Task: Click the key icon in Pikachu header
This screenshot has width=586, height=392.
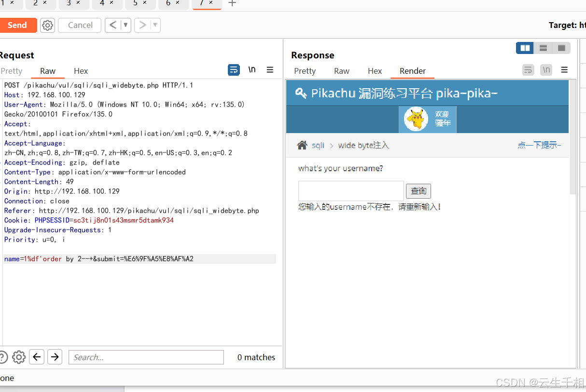Action: pyautogui.click(x=301, y=93)
